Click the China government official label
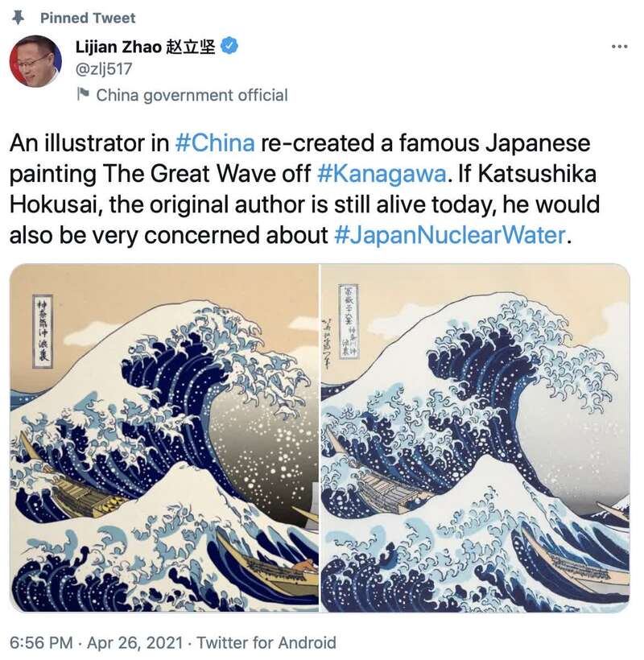The image size is (644, 660). 192,95
